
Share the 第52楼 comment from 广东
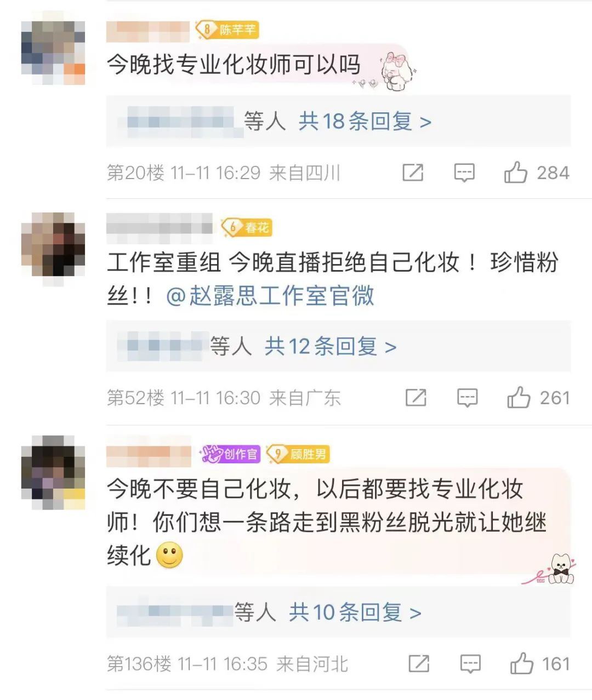416,398
